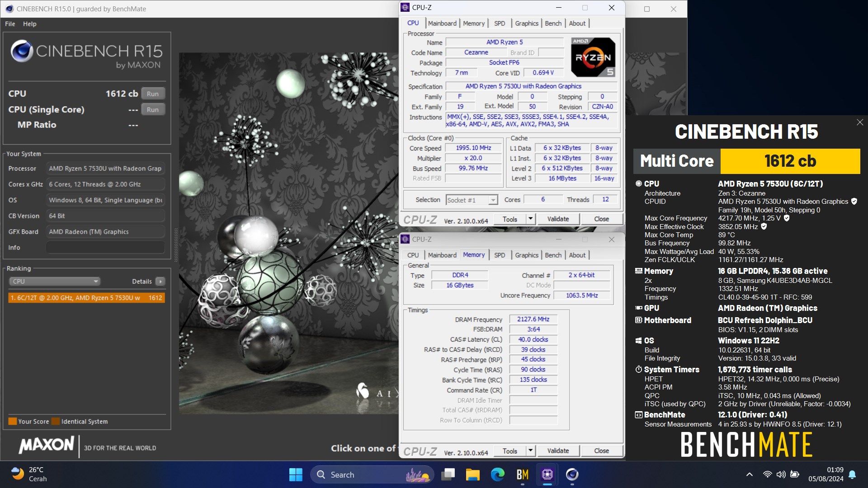The image size is (868, 488).
Task: Click Tools button in bottom CPU-Z window
Action: click(x=509, y=451)
